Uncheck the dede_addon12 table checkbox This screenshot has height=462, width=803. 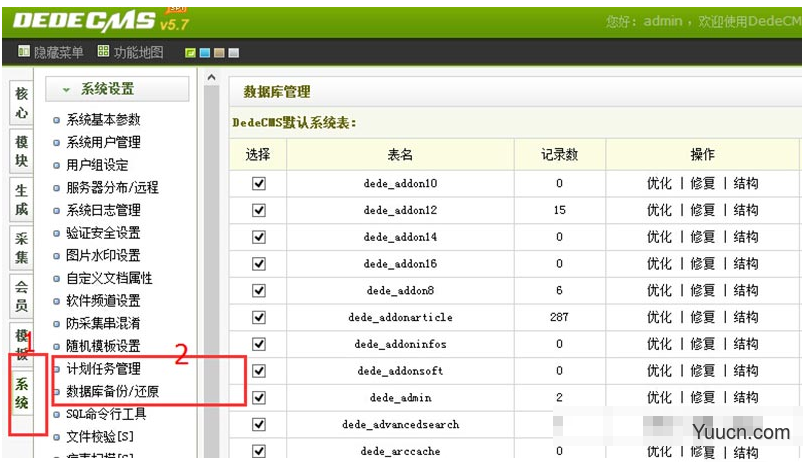pos(259,210)
